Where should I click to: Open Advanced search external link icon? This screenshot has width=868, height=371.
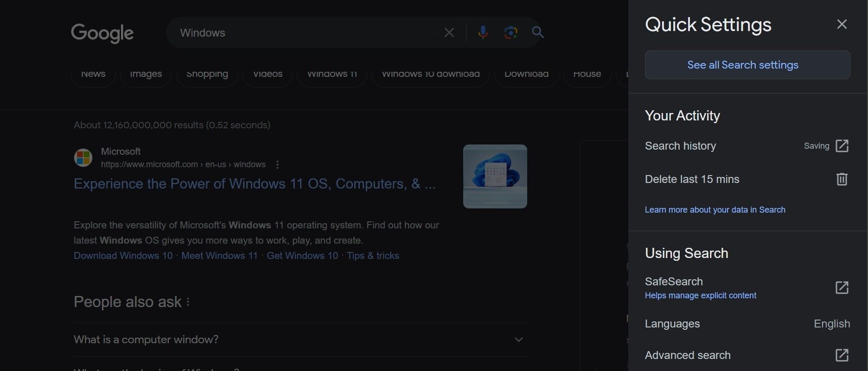[842, 355]
